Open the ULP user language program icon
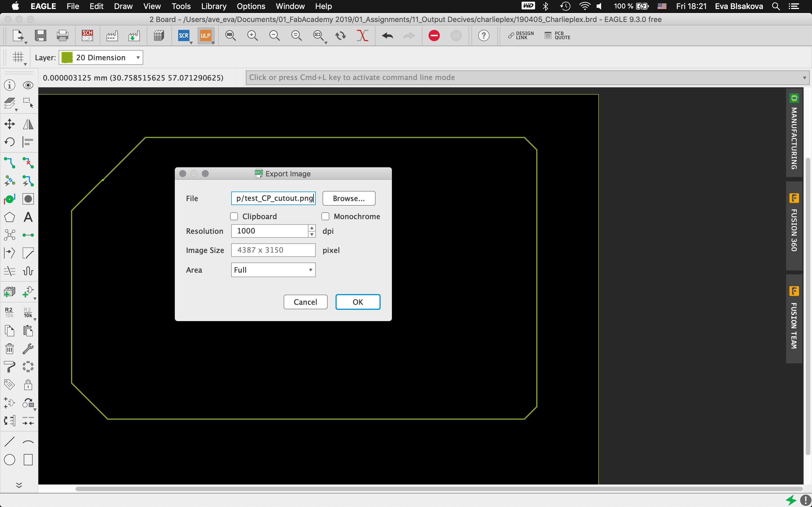 coord(205,35)
